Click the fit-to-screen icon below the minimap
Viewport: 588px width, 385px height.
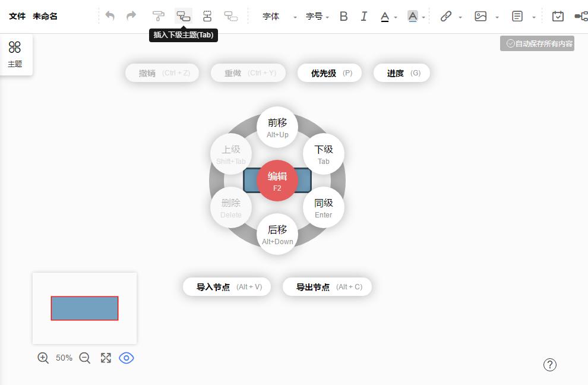coord(106,358)
